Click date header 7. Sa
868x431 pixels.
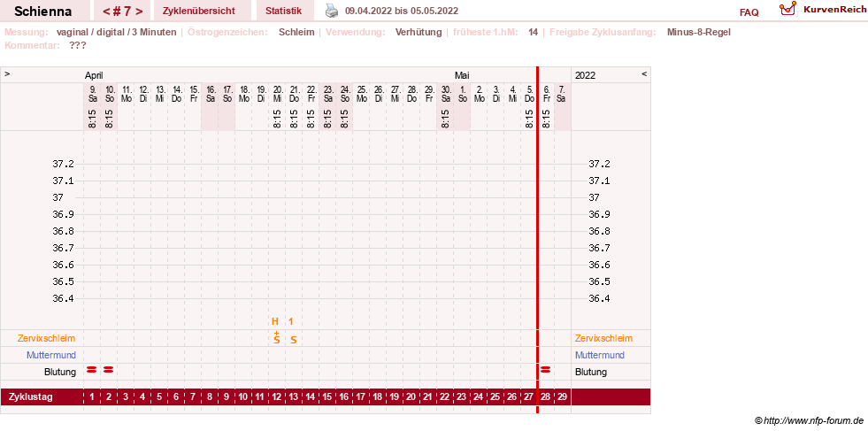[x=563, y=93]
